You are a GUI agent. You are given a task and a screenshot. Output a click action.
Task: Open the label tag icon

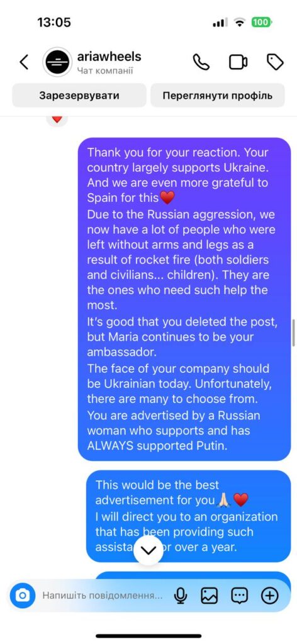point(275,62)
